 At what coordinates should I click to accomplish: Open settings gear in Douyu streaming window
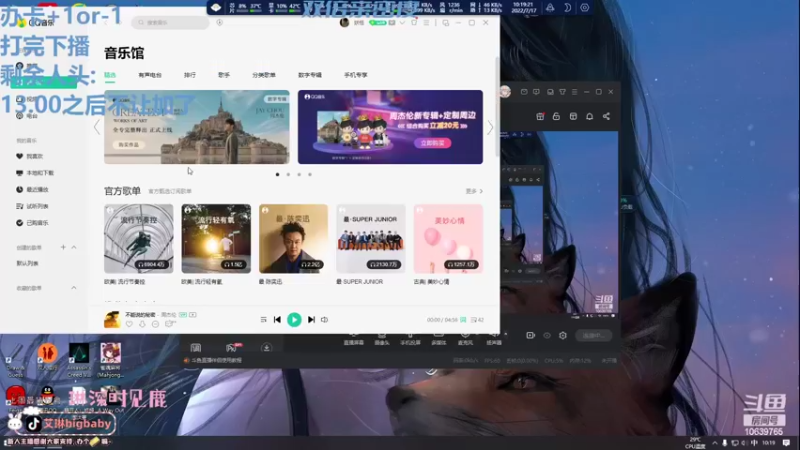pos(563,335)
